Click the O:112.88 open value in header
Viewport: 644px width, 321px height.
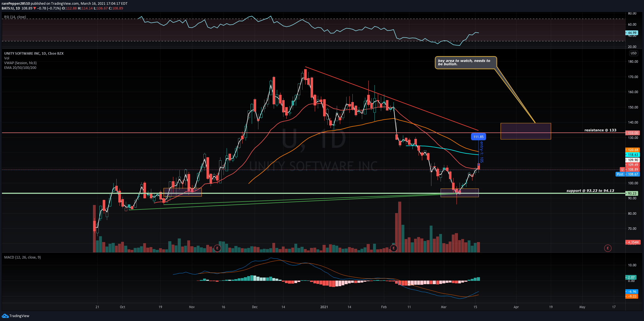coord(69,8)
